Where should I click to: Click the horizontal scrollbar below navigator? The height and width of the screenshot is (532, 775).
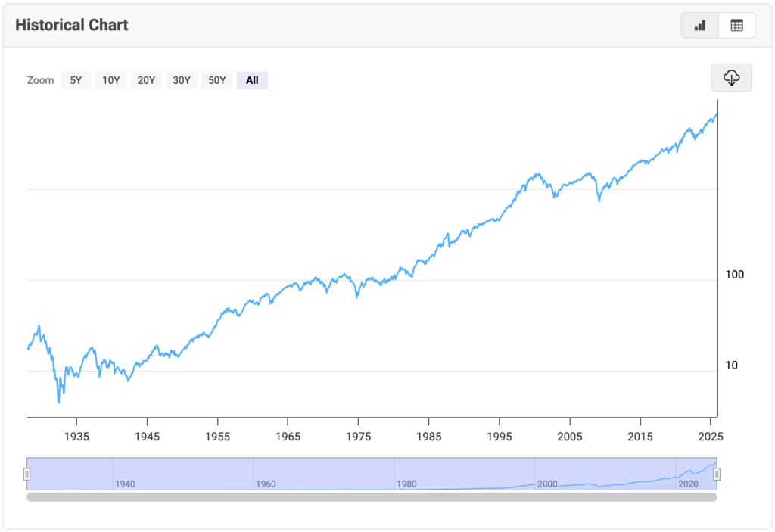(x=371, y=497)
